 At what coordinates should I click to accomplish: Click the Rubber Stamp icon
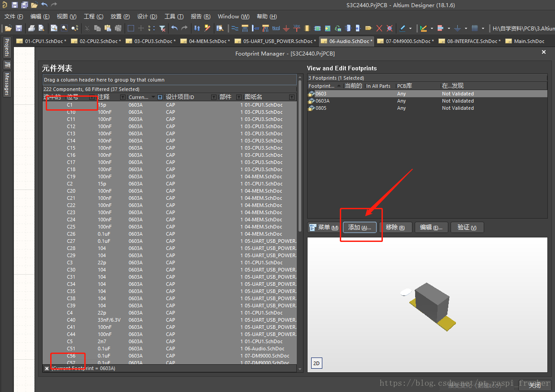pos(118,28)
